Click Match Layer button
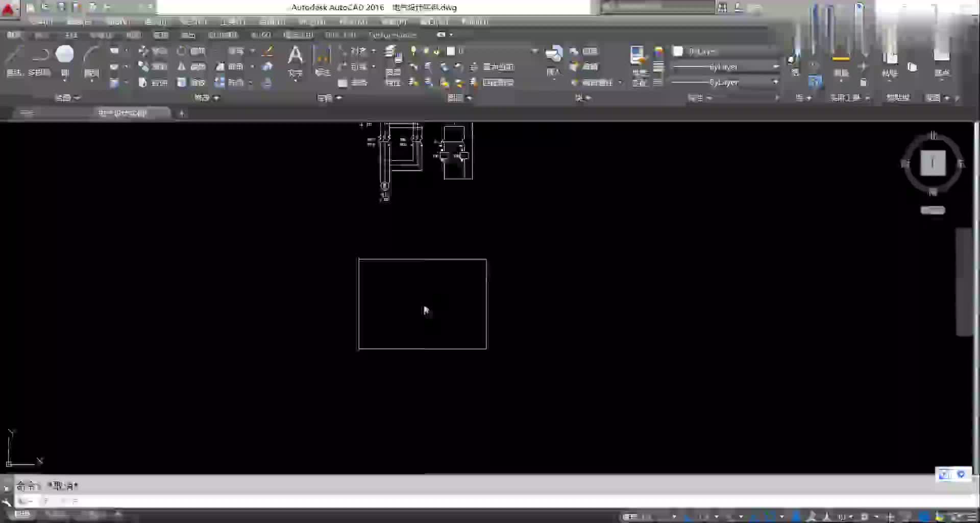The image size is (980, 523). point(493,83)
